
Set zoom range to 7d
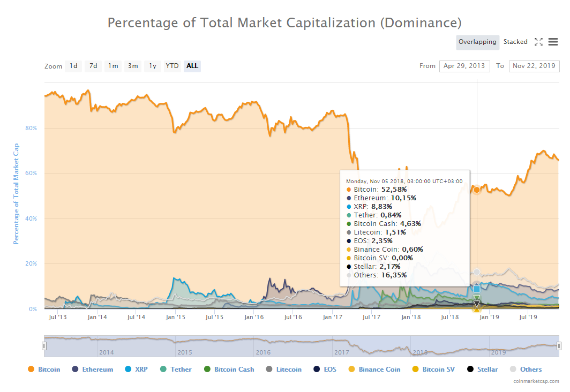(93, 66)
